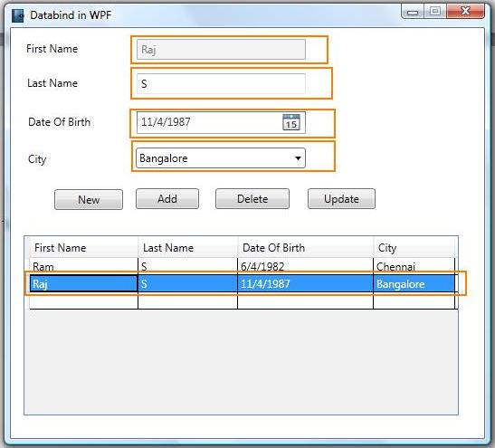Screen dimensions: 495x448
Task: Sort by First Name column header
Action: pyautogui.click(x=84, y=248)
